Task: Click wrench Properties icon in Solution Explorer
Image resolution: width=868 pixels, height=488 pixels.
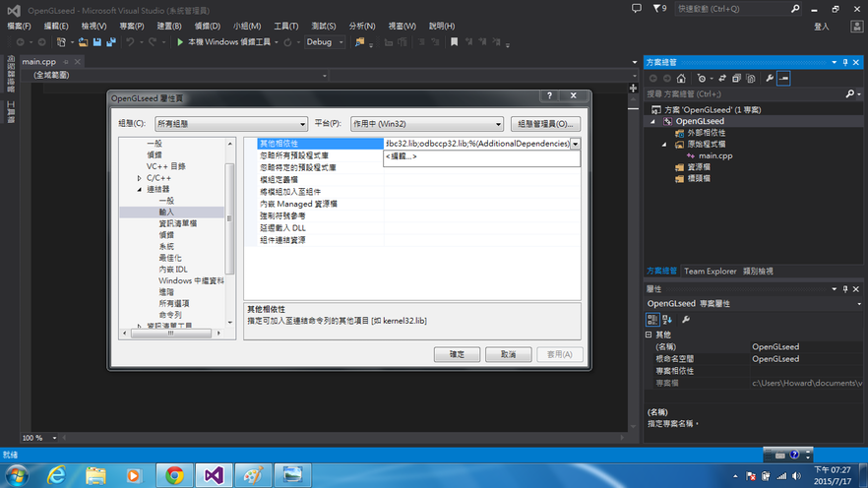Action: pyautogui.click(x=770, y=79)
